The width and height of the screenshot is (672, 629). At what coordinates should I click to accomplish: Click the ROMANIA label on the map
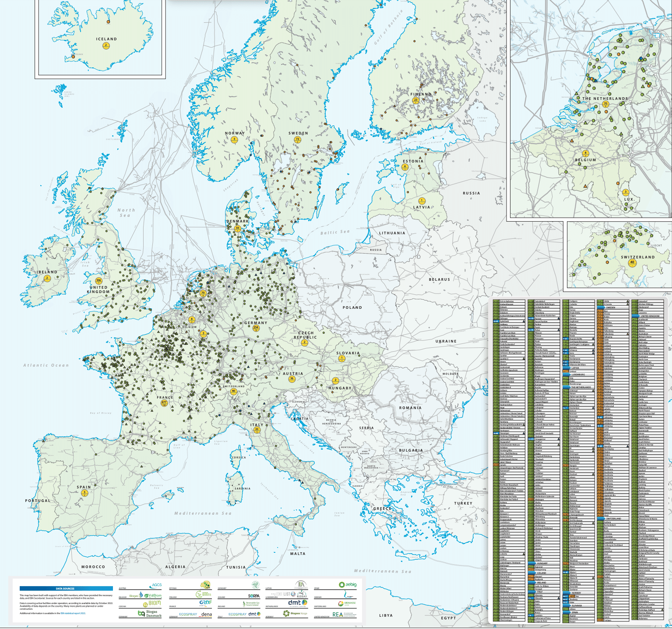click(410, 408)
